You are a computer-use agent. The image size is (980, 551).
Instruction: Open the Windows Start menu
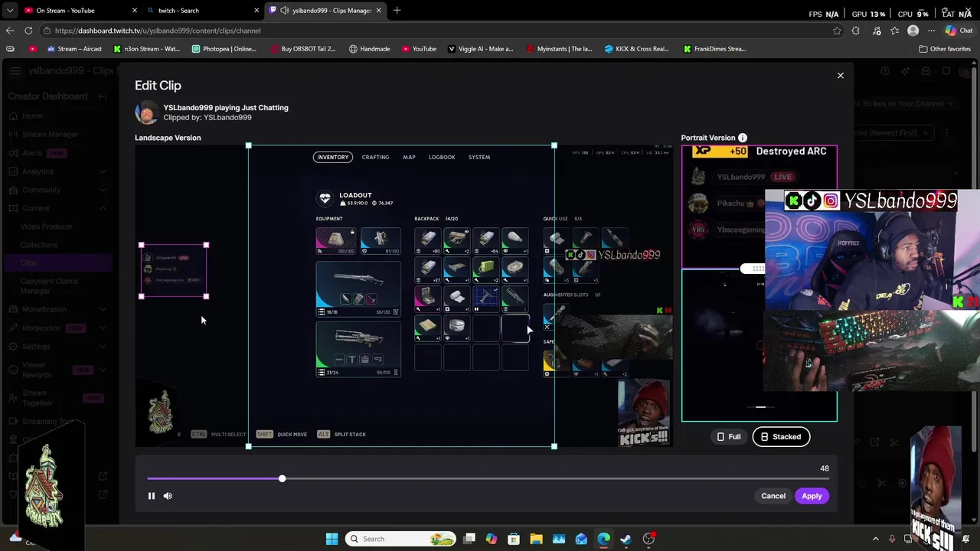[x=332, y=539]
